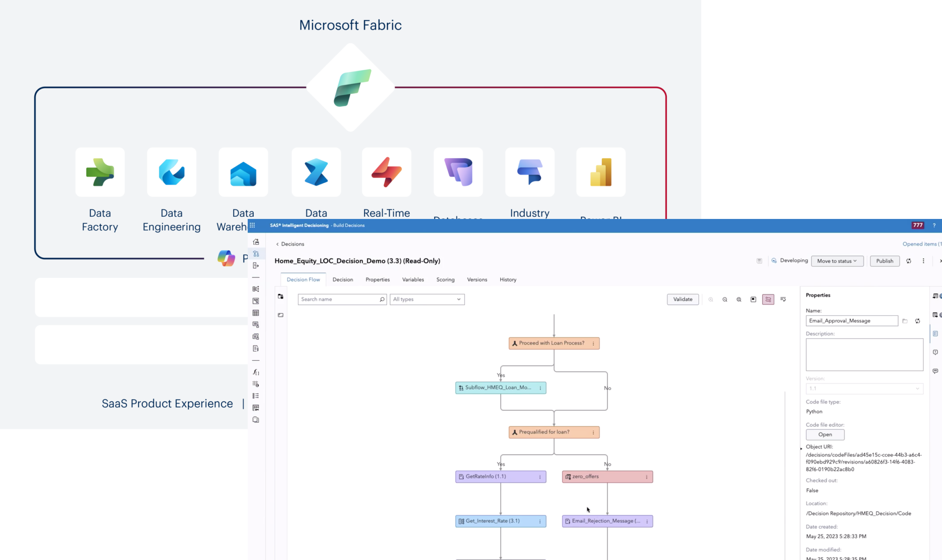Open the comments icon in right rail
The width and height of the screenshot is (942, 560).
point(935,371)
